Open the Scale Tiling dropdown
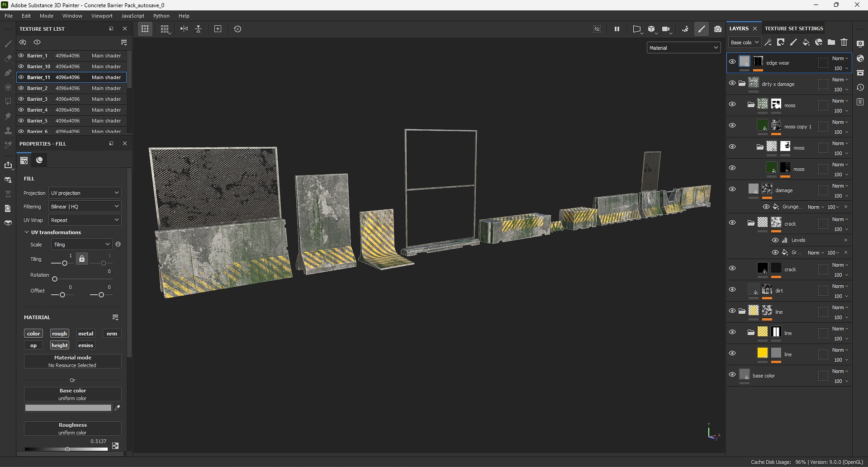The image size is (868, 467). pos(81,244)
